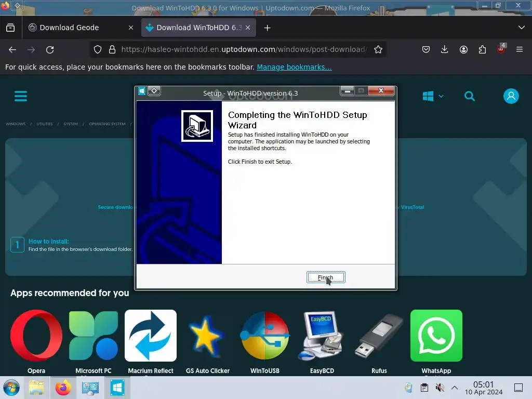Viewport: 532px width, 399px height.
Task: Toggle the Setup window pin button
Action: [x=154, y=91]
